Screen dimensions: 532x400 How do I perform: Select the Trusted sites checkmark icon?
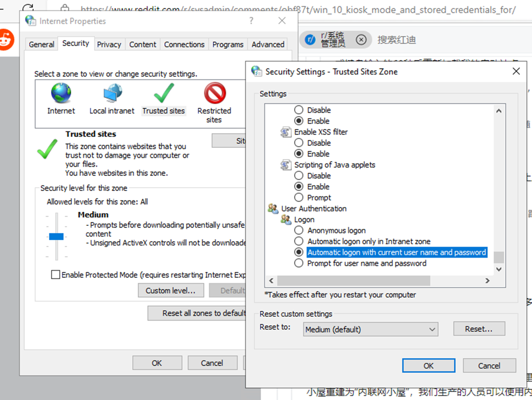pyautogui.click(x=163, y=93)
